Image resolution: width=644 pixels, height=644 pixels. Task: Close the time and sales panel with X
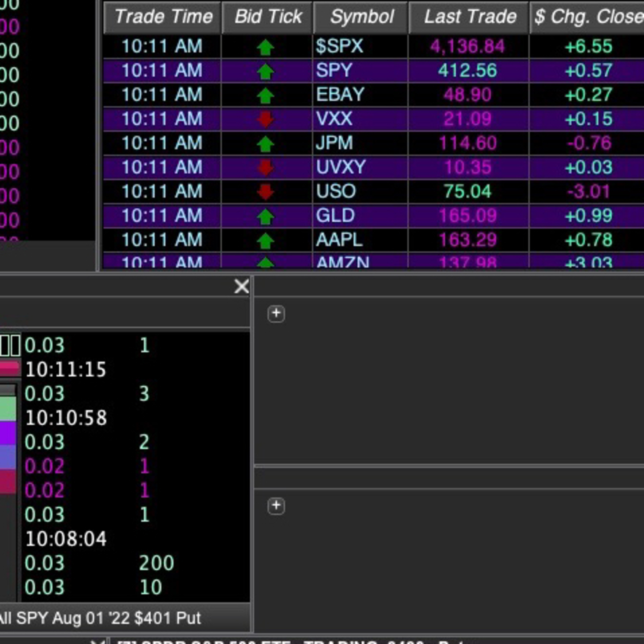[241, 286]
